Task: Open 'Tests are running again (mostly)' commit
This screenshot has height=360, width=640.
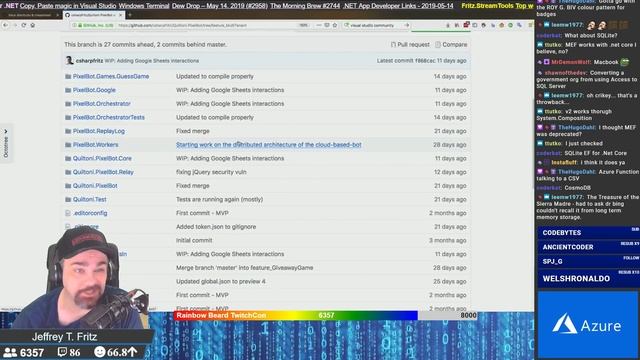Action: (x=220, y=200)
